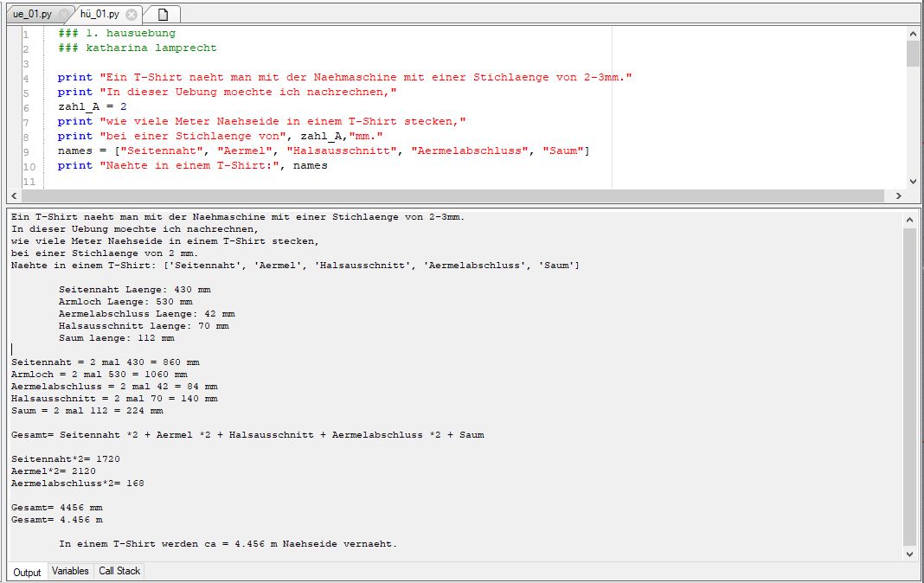Click the editor scrollbar up arrow
The height and width of the screenshot is (583, 924).
(913, 34)
